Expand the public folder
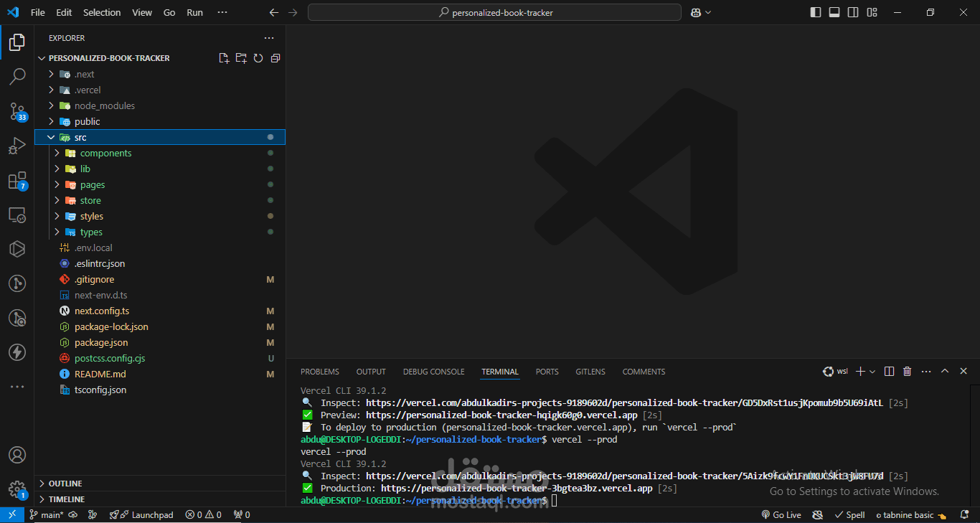Screen dimensions: 980x523 tap(160, 121)
